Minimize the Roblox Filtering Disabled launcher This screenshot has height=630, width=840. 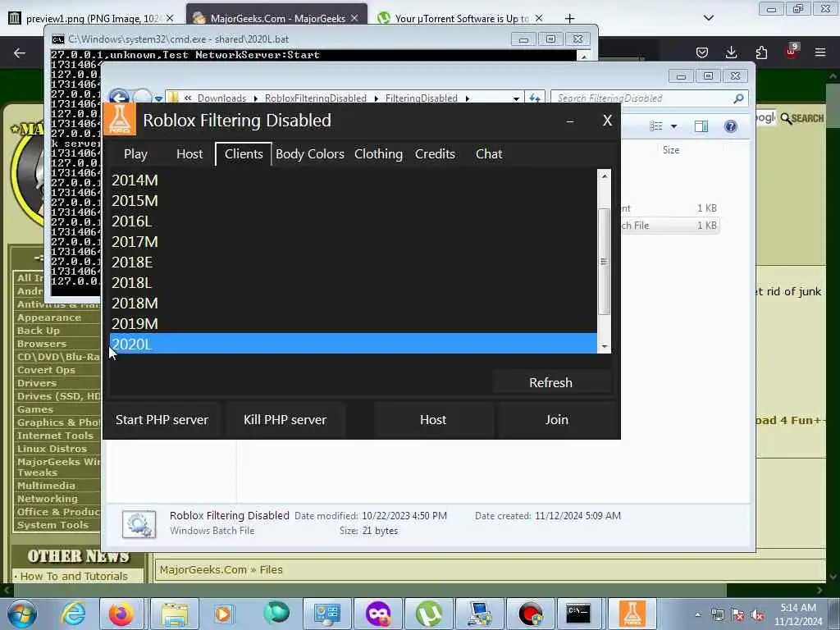tap(570, 121)
